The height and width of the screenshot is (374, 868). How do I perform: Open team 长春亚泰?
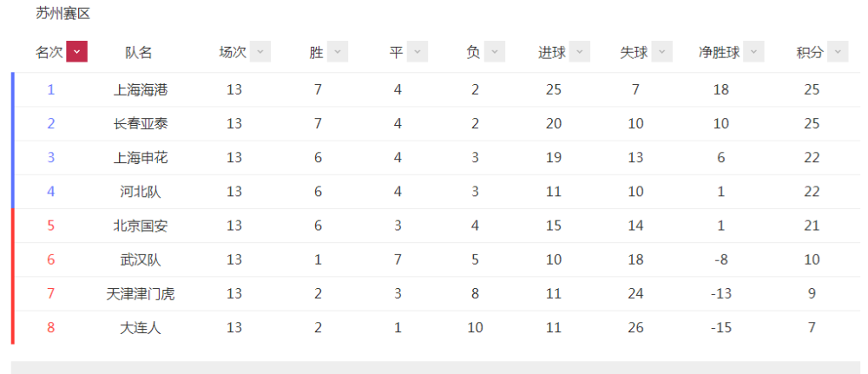coord(141,124)
